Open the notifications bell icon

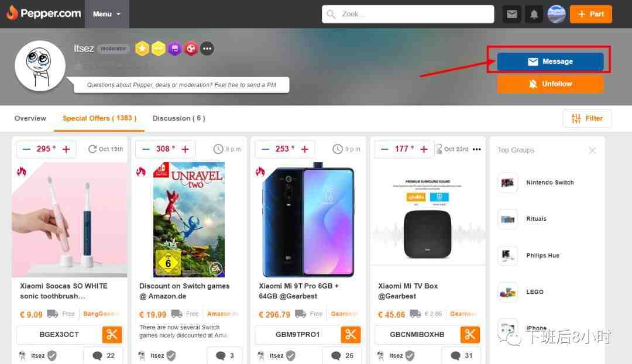pyautogui.click(x=534, y=14)
